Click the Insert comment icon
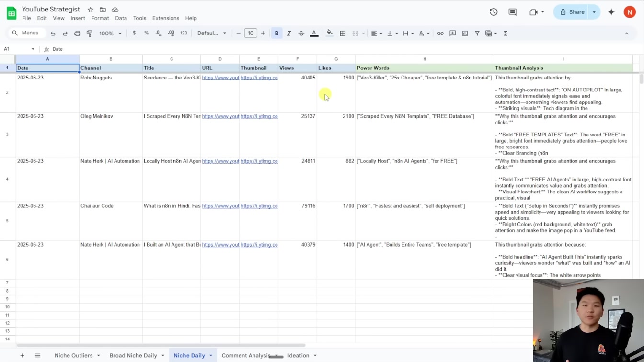Screen dimensions: 644x362 [x=453, y=34]
